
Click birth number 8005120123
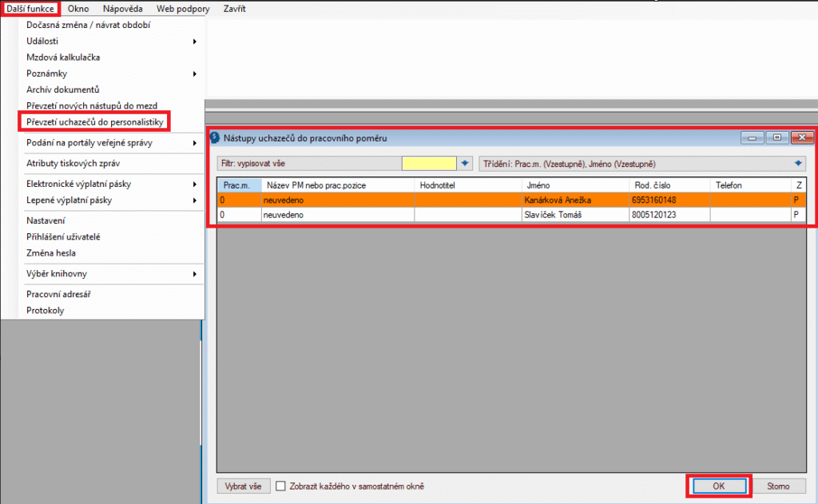coord(653,215)
